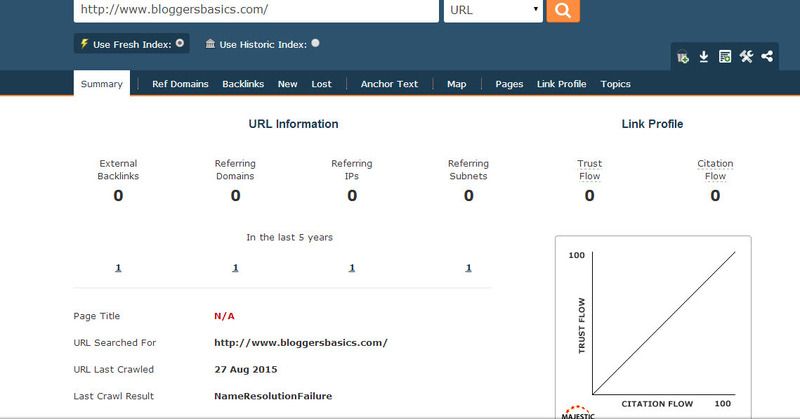Image resolution: width=800 pixels, height=419 pixels.
Task: Open the Topics tab
Action: pos(615,84)
